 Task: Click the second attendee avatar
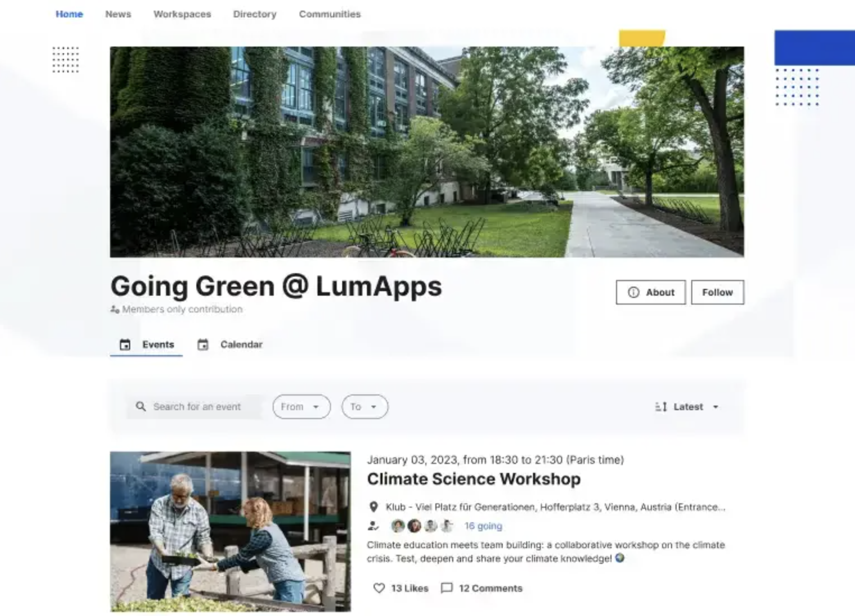click(x=415, y=526)
